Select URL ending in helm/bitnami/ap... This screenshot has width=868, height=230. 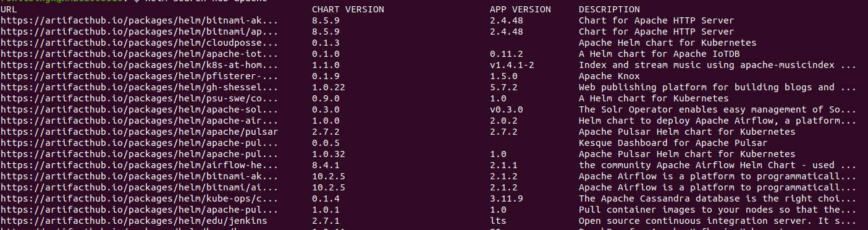point(139,32)
